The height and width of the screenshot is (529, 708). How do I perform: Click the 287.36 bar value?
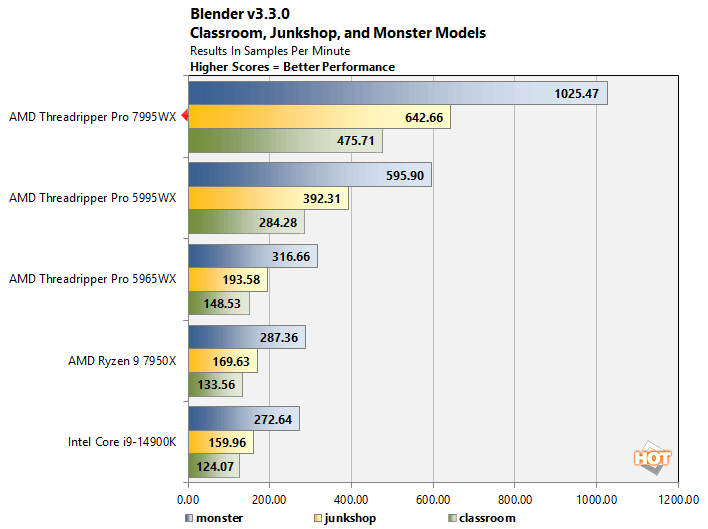coord(279,338)
